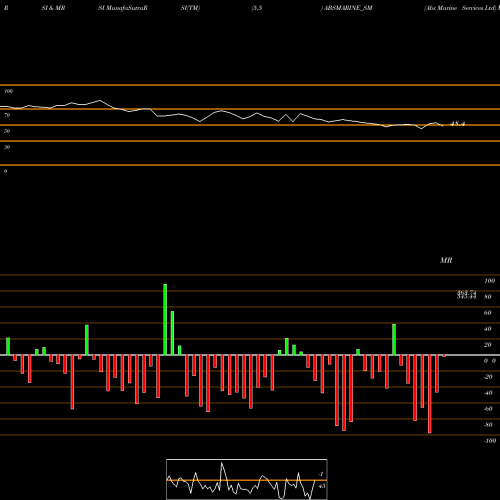Click the MR right axis label '60'
Viewport: 500px width, 500px height.
click(488, 313)
